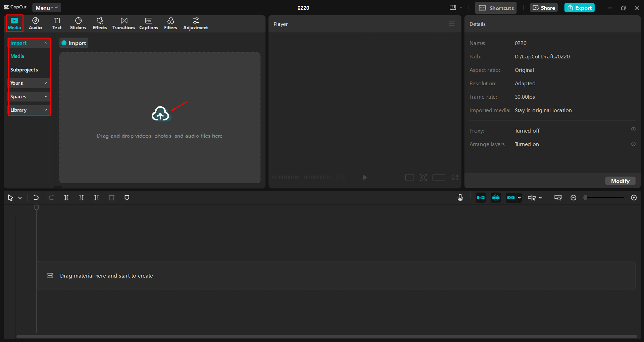Expand the Library section in the sidebar
Image resolution: width=644 pixels, height=342 pixels.
pos(29,110)
